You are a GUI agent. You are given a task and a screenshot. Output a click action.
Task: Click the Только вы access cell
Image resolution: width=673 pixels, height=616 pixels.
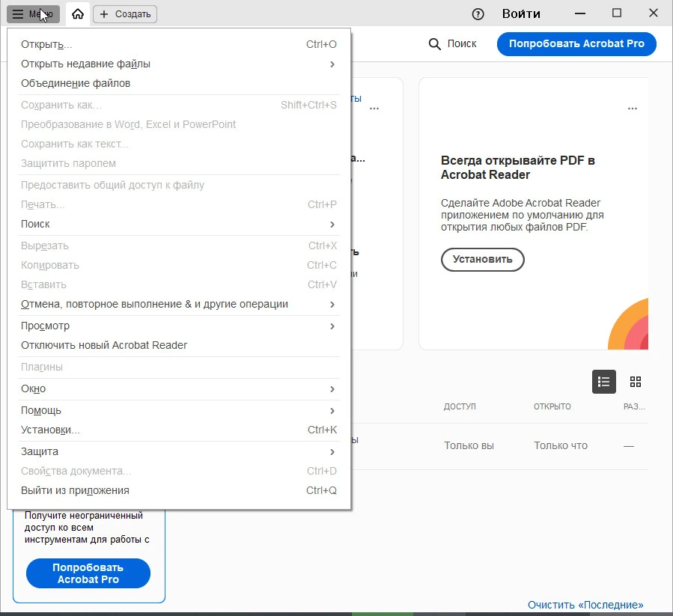click(469, 445)
